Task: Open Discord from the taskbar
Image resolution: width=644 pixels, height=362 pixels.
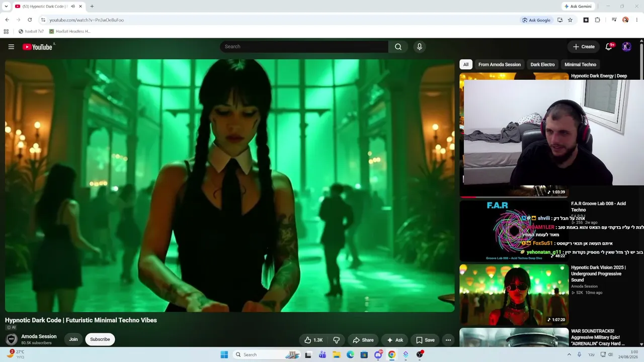Action: (378, 354)
